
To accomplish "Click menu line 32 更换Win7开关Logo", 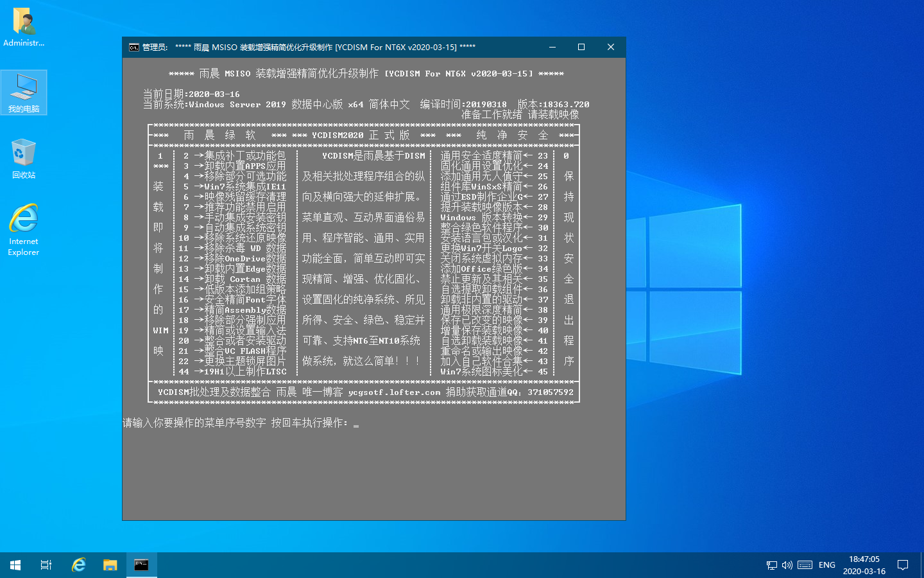I will (494, 249).
